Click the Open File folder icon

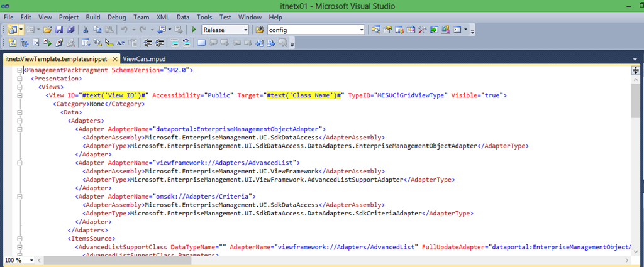pos(48,30)
